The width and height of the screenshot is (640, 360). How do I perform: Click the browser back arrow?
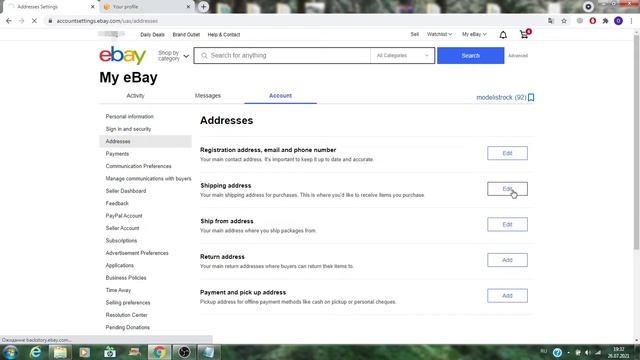click(9, 21)
